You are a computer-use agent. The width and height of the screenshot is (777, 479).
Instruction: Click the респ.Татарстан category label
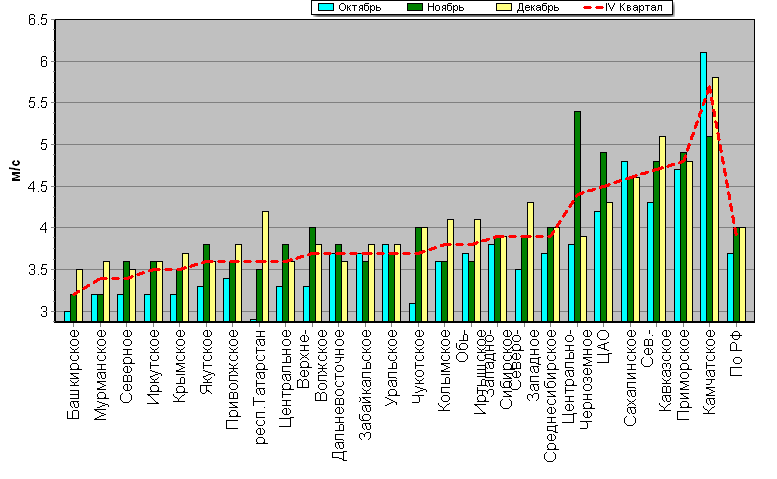coord(260,386)
